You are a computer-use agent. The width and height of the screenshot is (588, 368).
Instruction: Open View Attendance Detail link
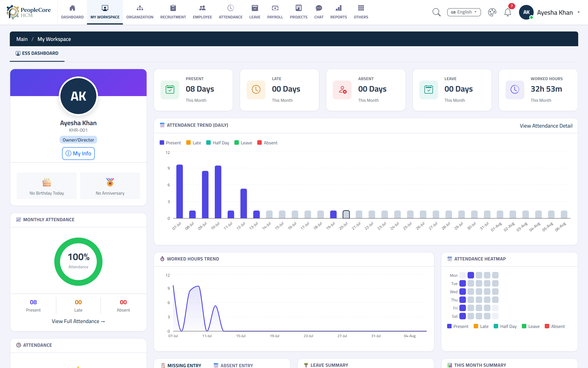click(546, 126)
